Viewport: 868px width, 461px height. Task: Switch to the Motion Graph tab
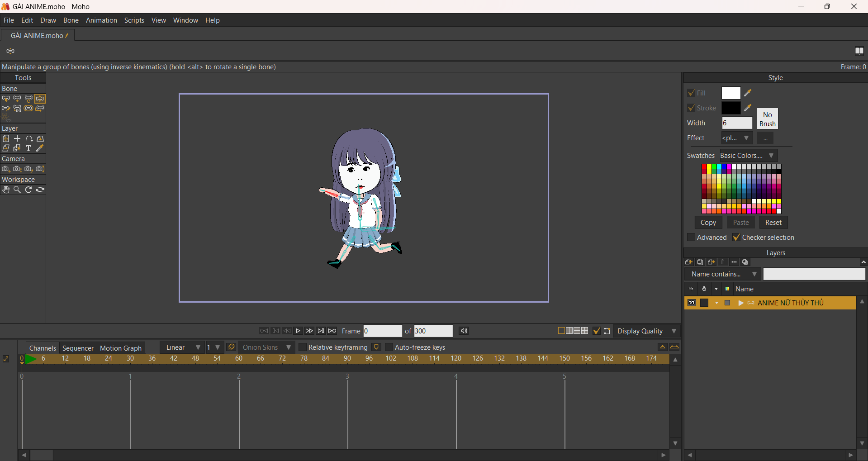tap(120, 348)
